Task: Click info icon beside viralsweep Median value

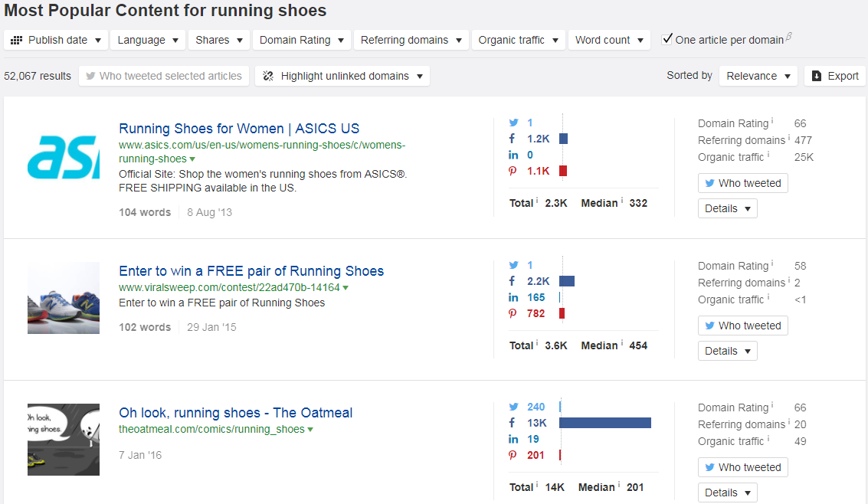Action: pos(621,342)
